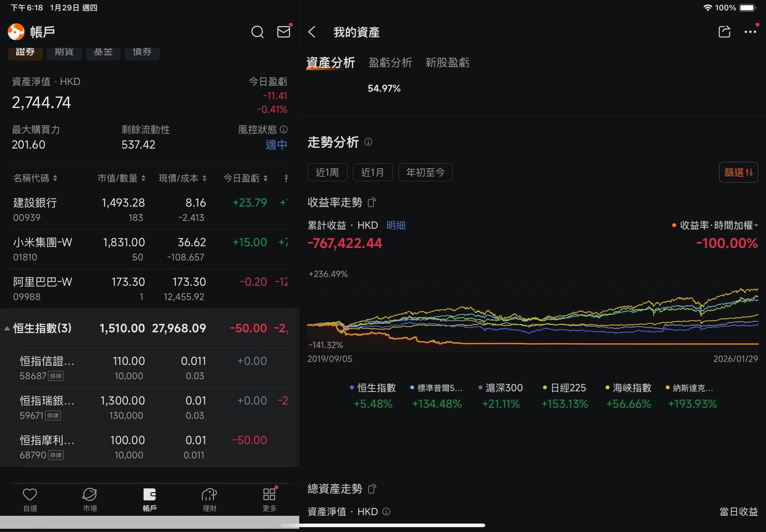
Task: Sort holdings by 今日盈虧 column header
Action: coord(246,178)
